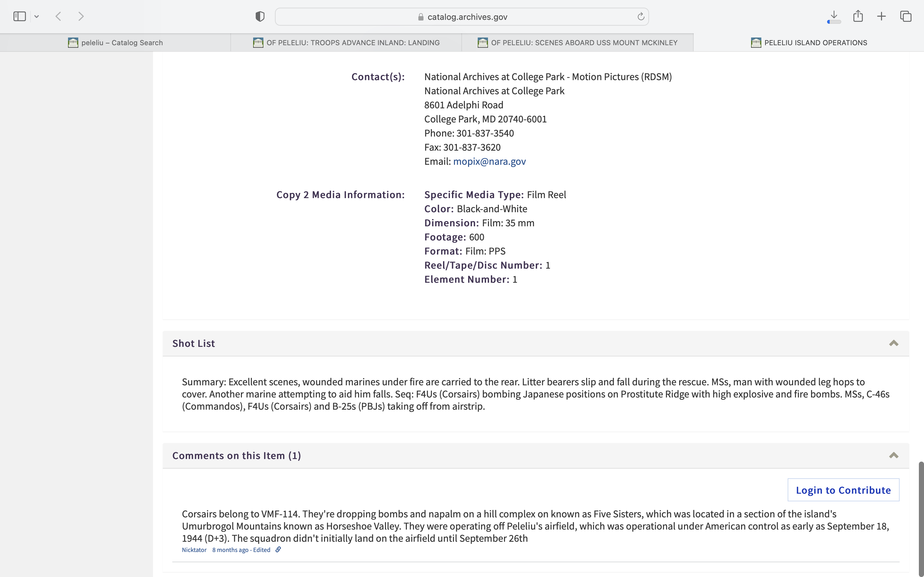The width and height of the screenshot is (924, 577).
Task: Reload the page with refresh icon
Action: point(641,16)
